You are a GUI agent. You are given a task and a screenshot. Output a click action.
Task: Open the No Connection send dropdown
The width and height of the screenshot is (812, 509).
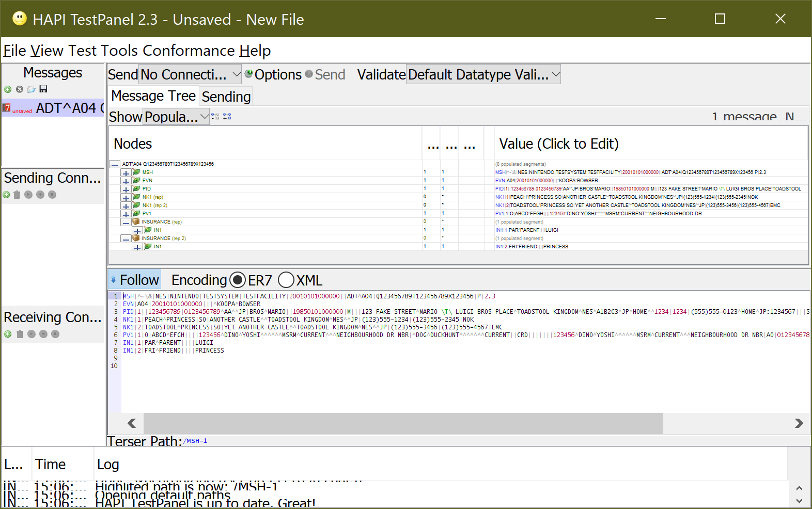[190, 74]
